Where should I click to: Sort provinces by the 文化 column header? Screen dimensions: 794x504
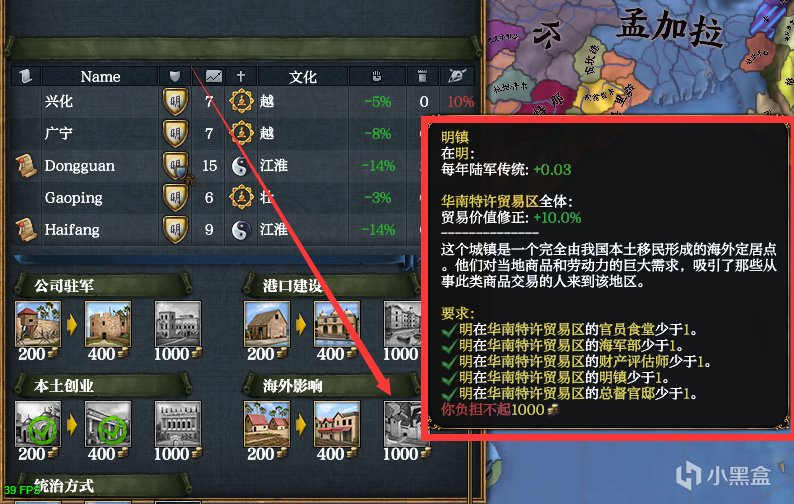pyautogui.click(x=303, y=76)
